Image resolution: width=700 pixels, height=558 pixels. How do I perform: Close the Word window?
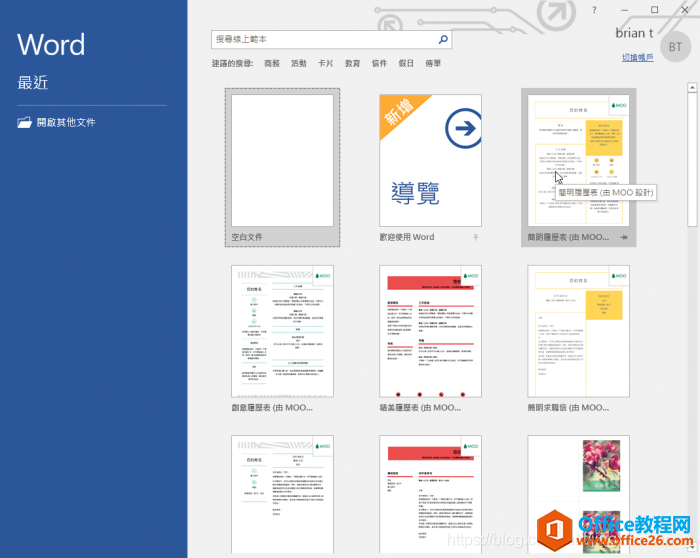pyautogui.click(x=685, y=10)
